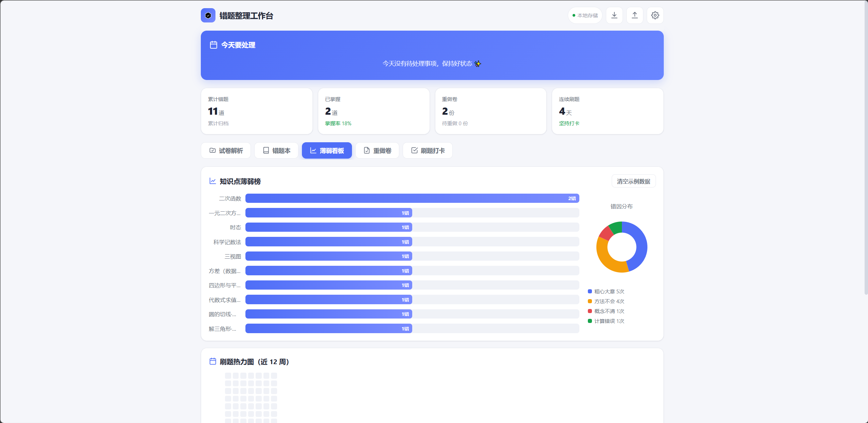
Task: Click the red segment of the donut chart
Action: tap(606, 233)
